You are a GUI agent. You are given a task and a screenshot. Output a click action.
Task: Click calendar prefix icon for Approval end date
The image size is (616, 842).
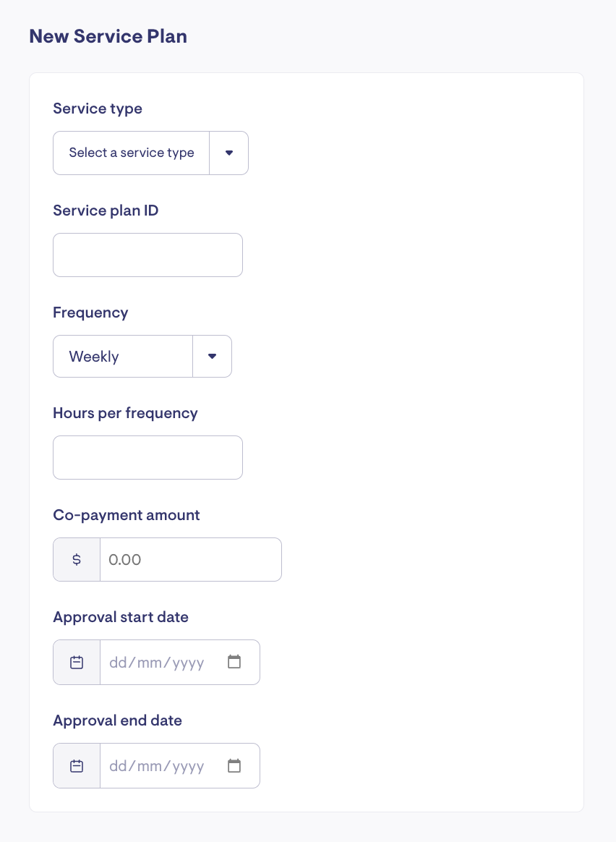tap(77, 765)
